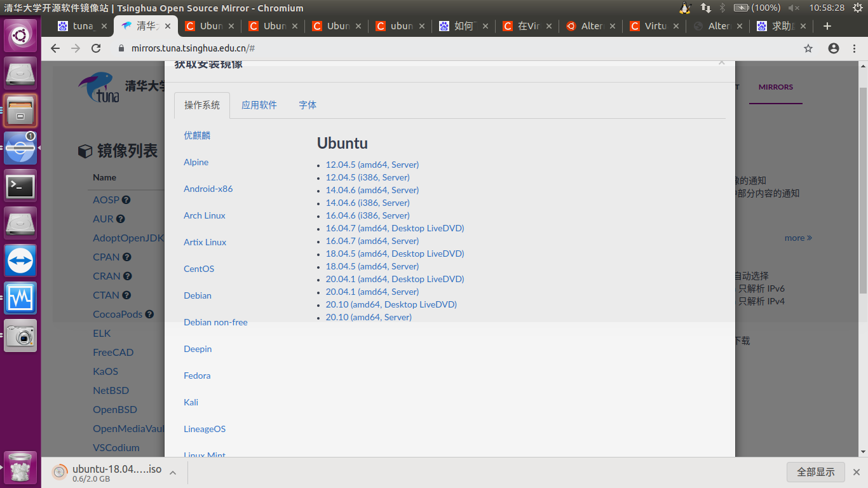Click the network indicator in the top panel

coord(706,8)
